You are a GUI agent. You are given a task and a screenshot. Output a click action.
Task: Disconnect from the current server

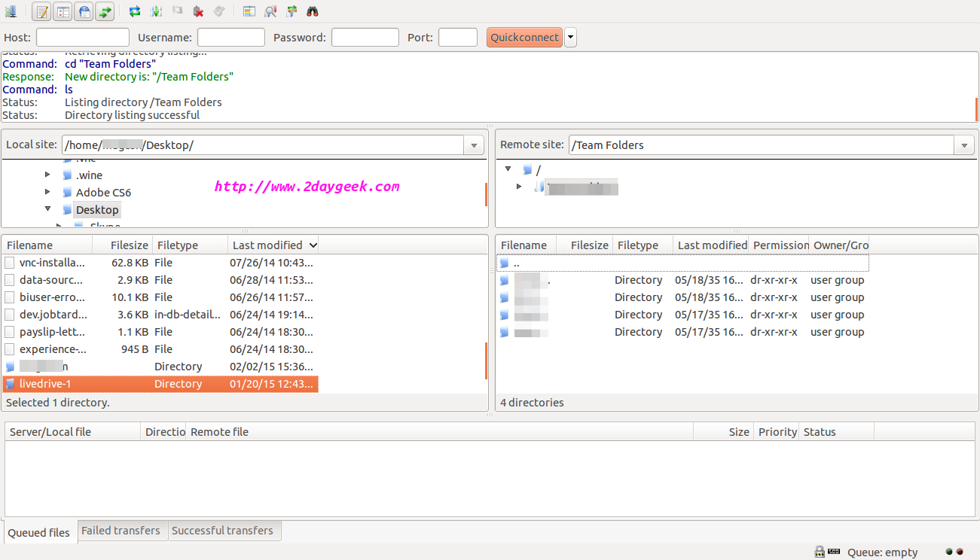(x=198, y=11)
